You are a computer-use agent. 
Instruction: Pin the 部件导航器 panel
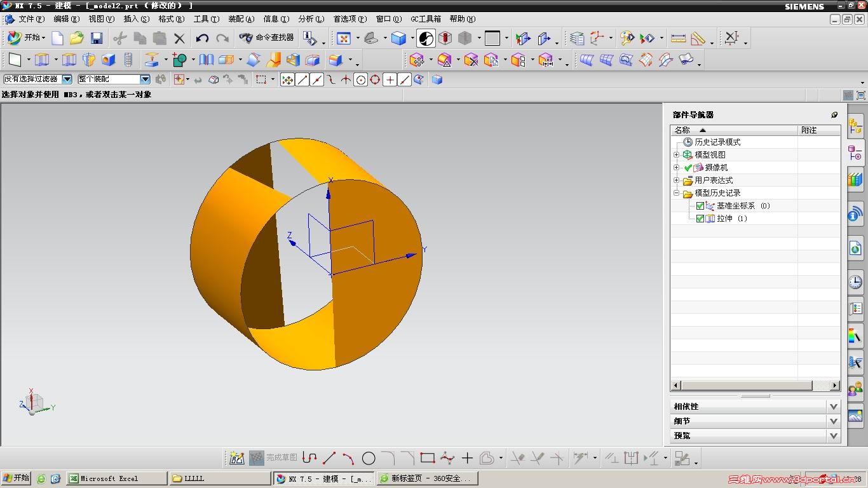tap(834, 115)
